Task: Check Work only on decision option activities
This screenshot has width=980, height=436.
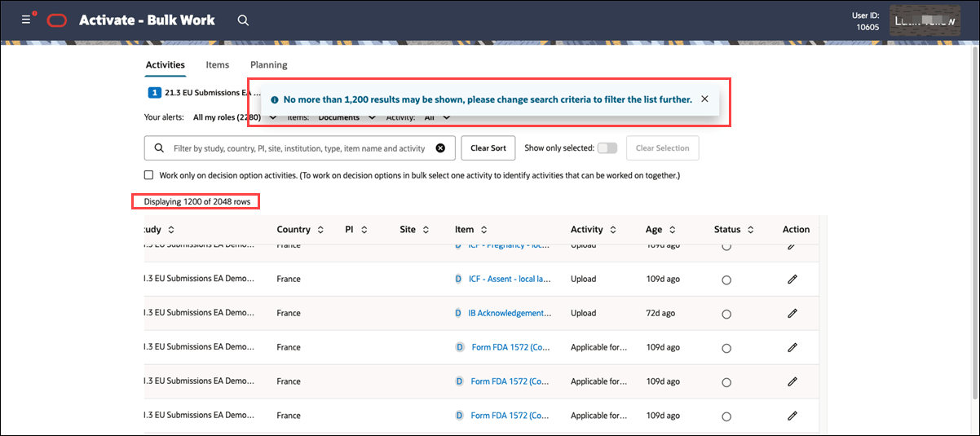Action: coord(148,175)
